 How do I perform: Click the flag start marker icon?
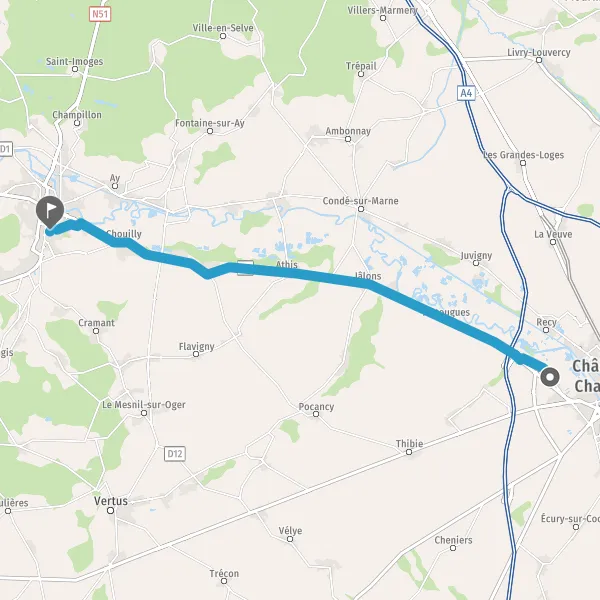pos(50,212)
